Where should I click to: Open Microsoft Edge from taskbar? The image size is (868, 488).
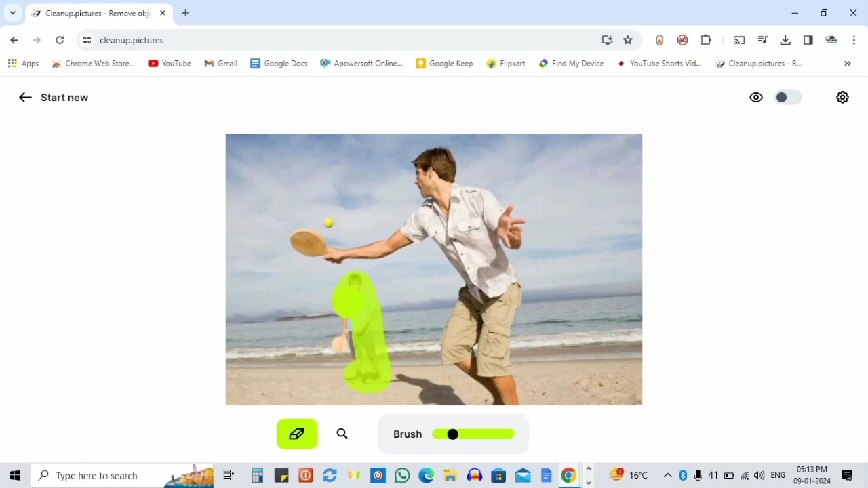click(x=426, y=475)
